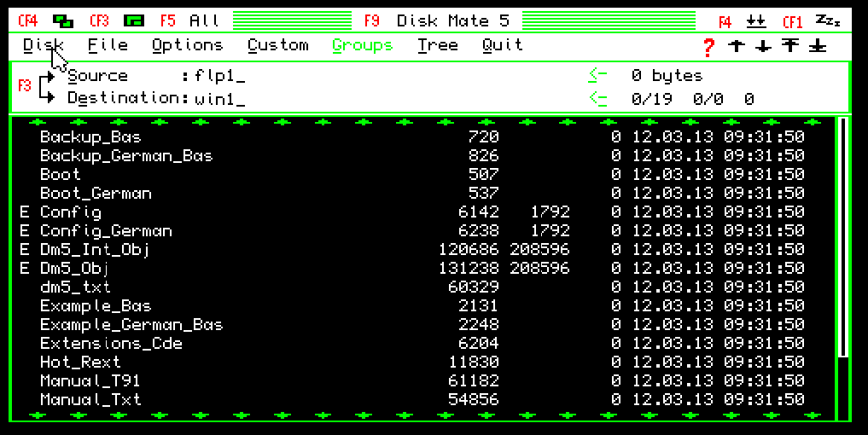Select the Config file
The width and height of the screenshot is (868, 435).
(422, 212)
